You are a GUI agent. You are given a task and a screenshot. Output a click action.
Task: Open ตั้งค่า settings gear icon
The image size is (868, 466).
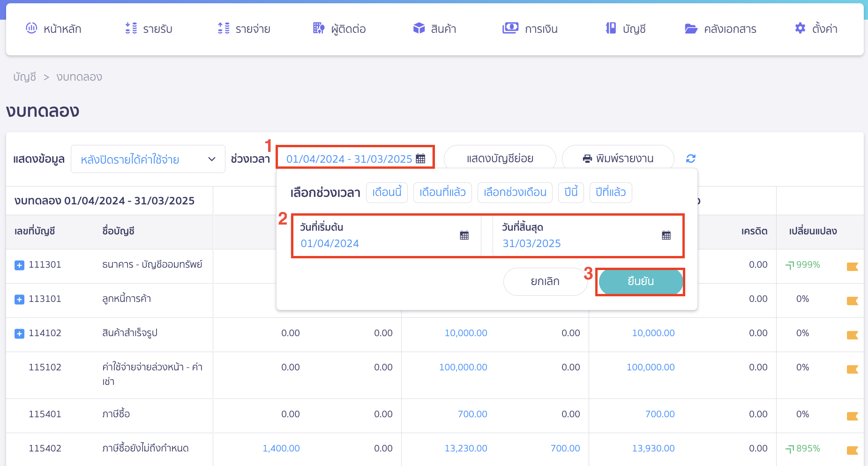click(x=800, y=28)
